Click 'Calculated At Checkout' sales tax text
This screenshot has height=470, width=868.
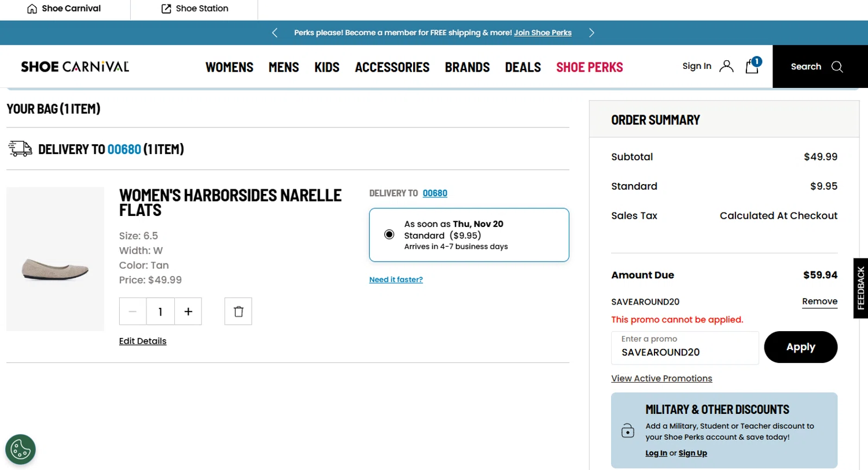coord(778,216)
